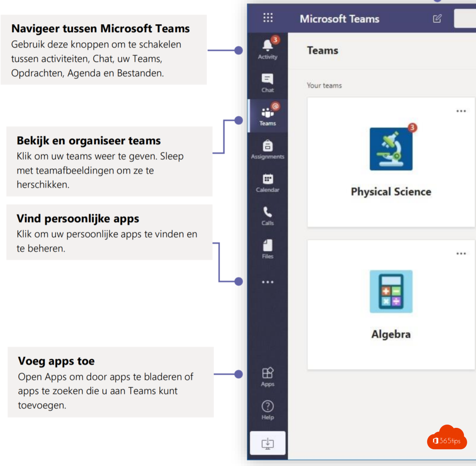Open Assignments from the sidebar
Viewport: 476px width, 466px height.
click(267, 149)
